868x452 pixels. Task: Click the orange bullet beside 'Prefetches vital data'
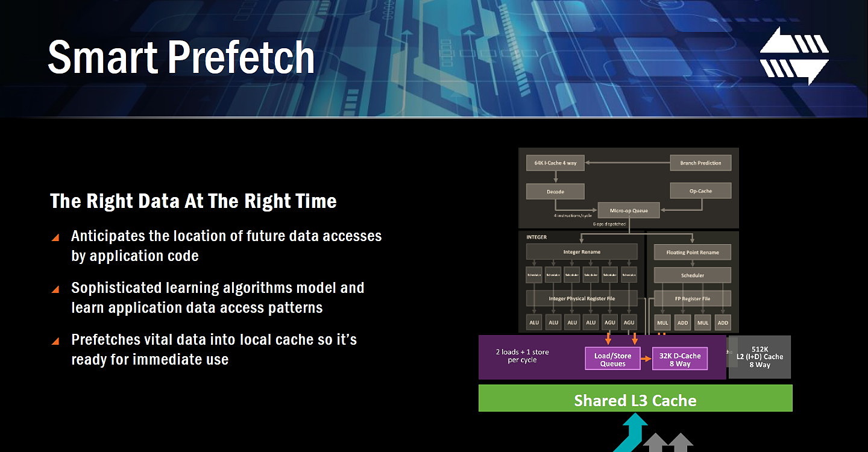click(x=55, y=341)
